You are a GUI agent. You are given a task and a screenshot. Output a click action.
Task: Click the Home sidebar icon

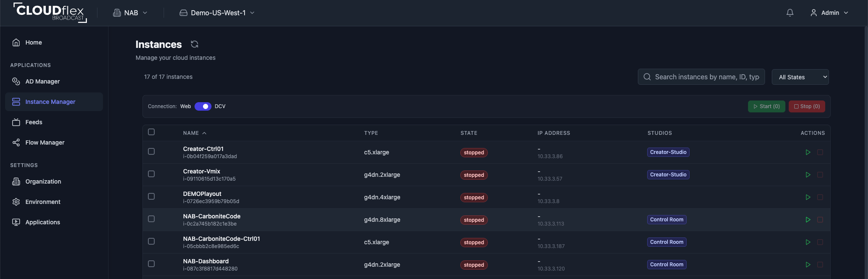pos(16,42)
